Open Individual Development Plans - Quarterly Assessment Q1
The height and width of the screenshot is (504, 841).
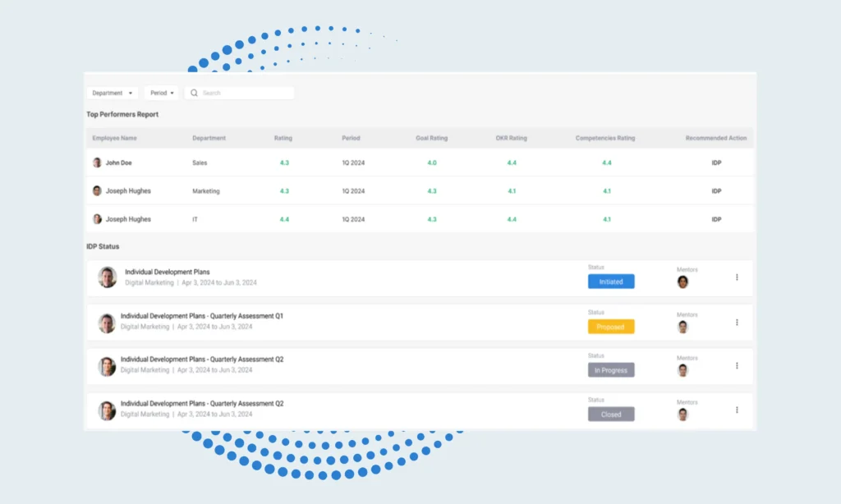click(x=201, y=316)
